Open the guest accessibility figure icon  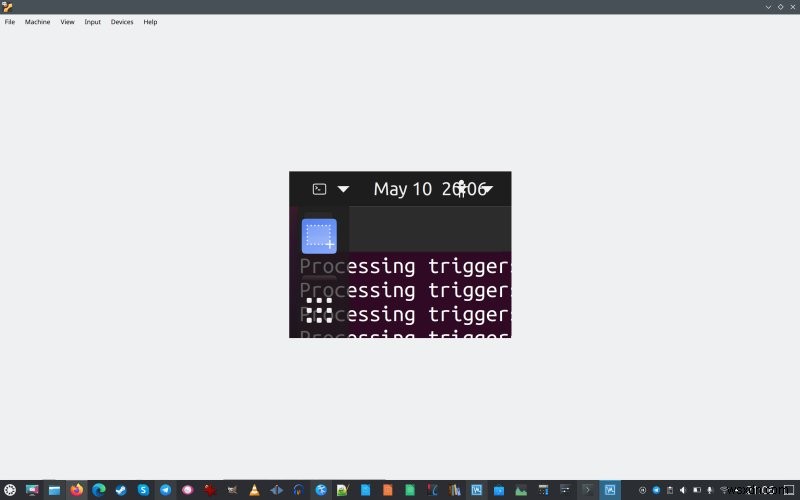[x=461, y=189]
